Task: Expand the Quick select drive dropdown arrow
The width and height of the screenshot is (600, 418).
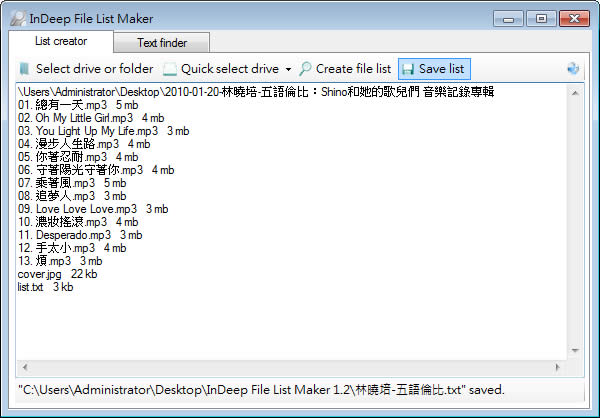Action: pyautogui.click(x=288, y=70)
